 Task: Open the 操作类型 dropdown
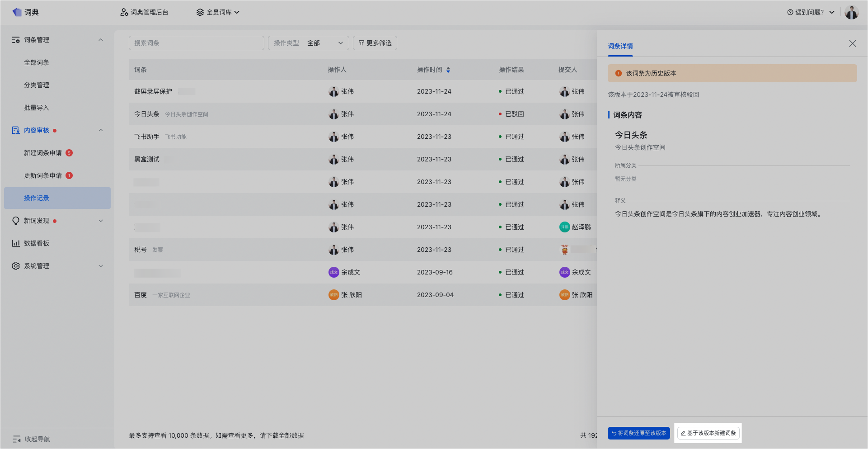click(309, 43)
